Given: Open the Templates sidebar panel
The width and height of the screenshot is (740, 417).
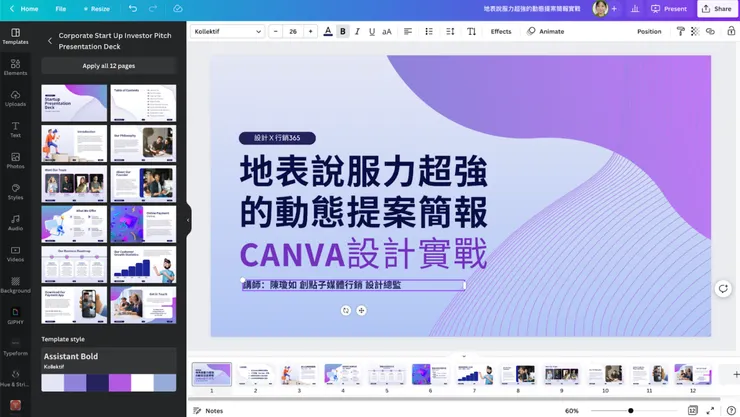Looking at the screenshot, I should coord(15,36).
